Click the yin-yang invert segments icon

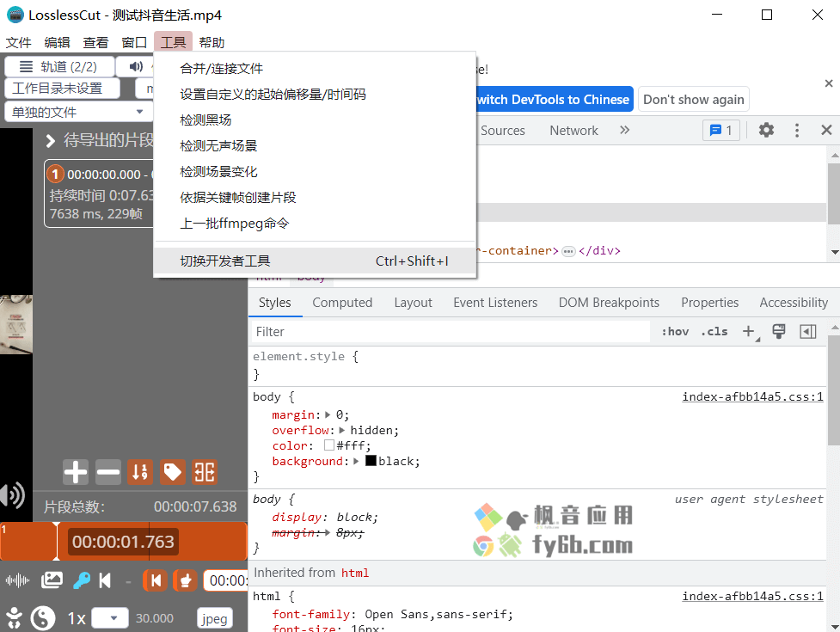(x=43, y=618)
